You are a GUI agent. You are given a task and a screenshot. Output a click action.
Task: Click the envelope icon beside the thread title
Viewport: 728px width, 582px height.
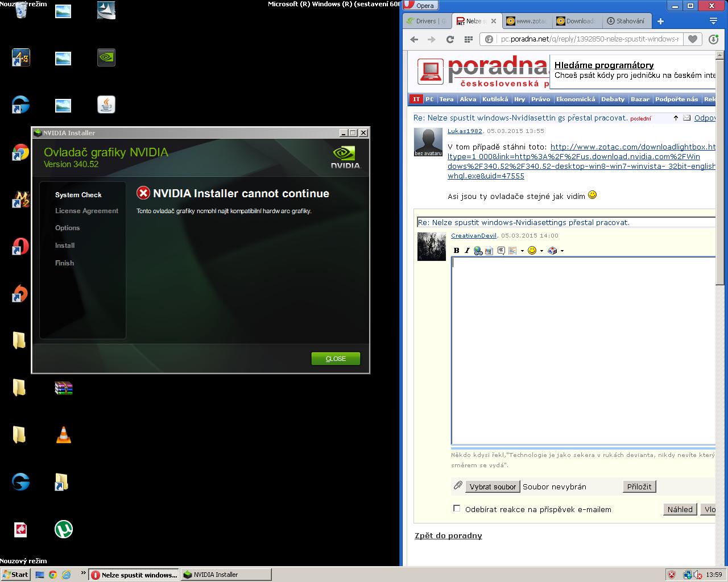pos(686,118)
